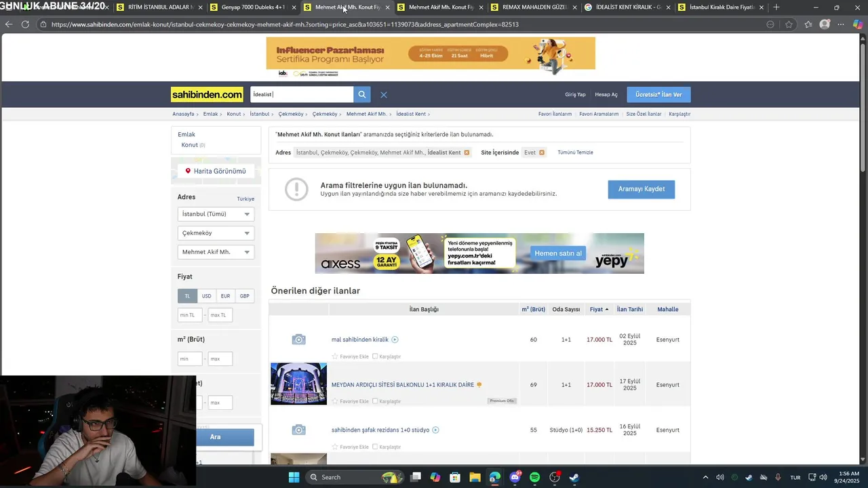Click the blue search magnifier button
This screenshot has width=868, height=488.
click(362, 95)
